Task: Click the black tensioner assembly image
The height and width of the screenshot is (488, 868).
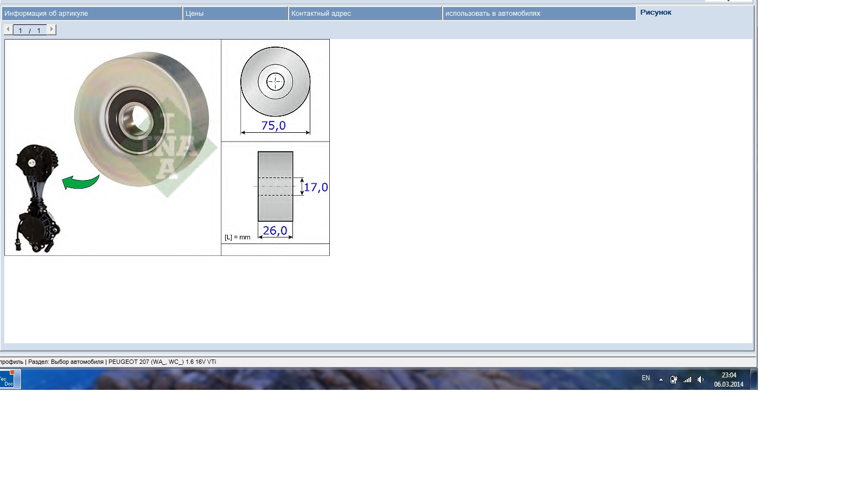Action: (x=36, y=198)
